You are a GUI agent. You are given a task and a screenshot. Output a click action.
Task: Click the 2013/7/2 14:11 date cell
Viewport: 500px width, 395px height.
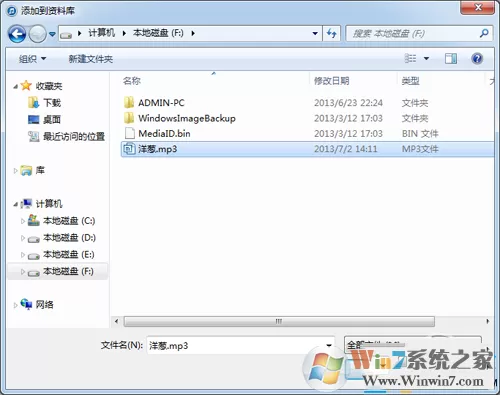(346, 149)
